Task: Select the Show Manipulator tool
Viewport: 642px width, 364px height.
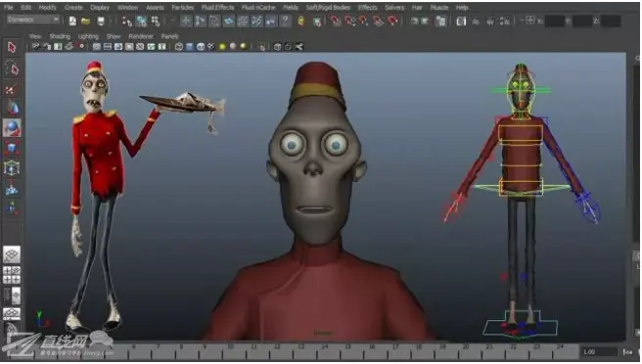Action: [x=12, y=208]
